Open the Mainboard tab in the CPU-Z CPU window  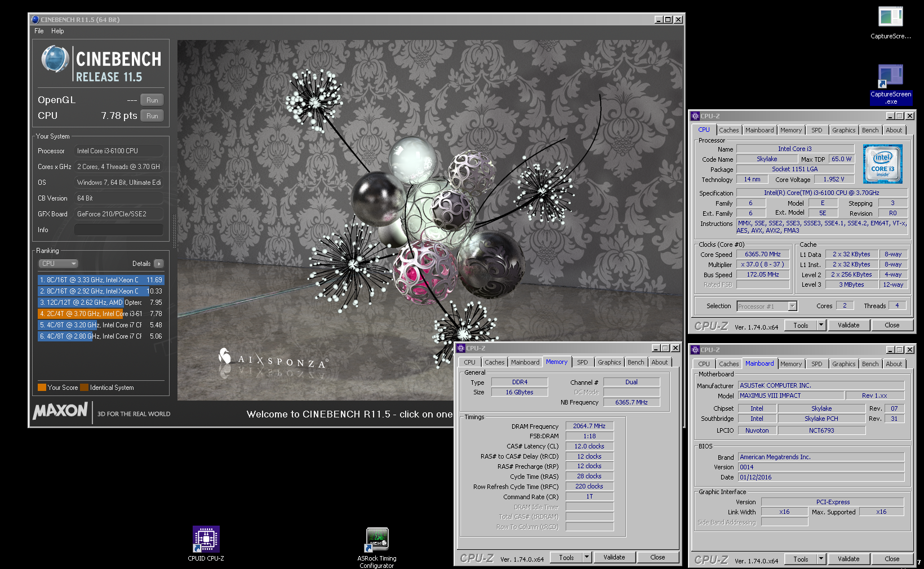coord(759,130)
